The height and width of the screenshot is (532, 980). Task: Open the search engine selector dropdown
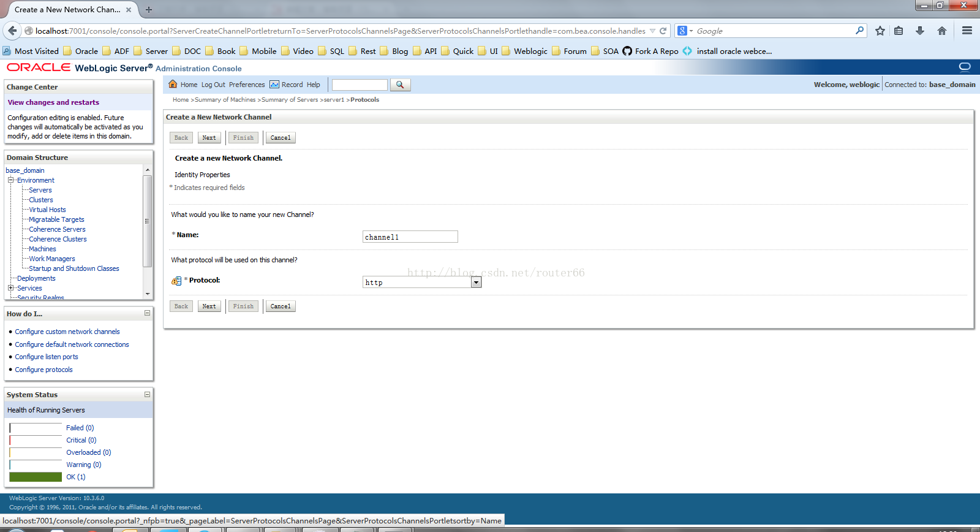[x=685, y=31]
